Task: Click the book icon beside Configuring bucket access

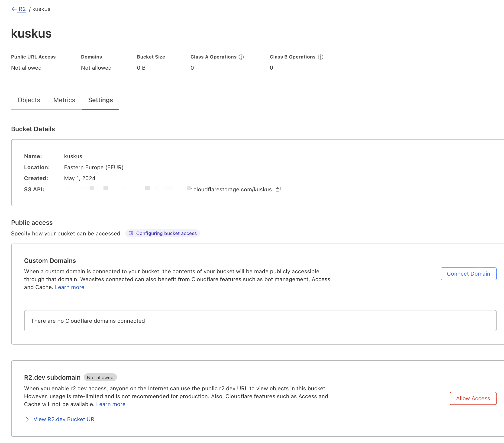Action: tap(131, 233)
